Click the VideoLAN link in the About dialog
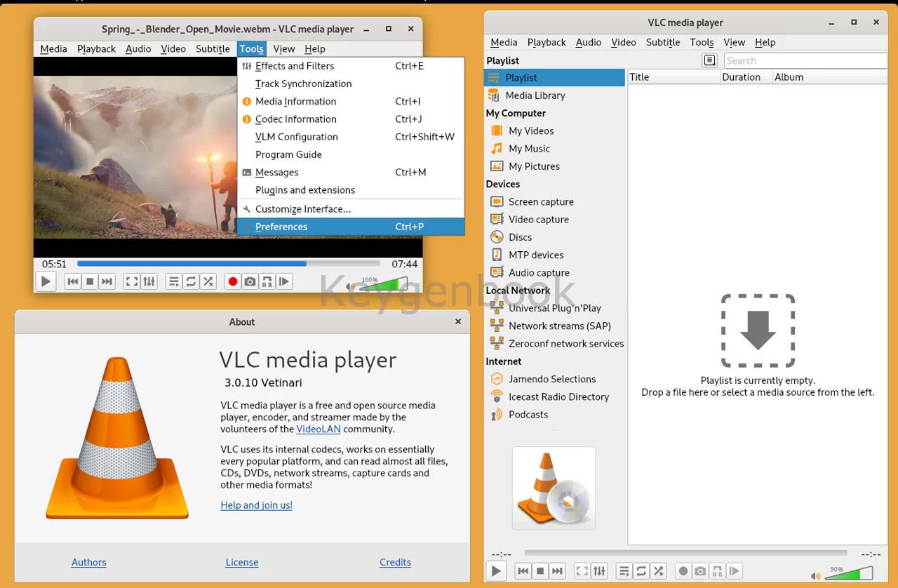Screen dimensions: 898x588 (x=318, y=429)
